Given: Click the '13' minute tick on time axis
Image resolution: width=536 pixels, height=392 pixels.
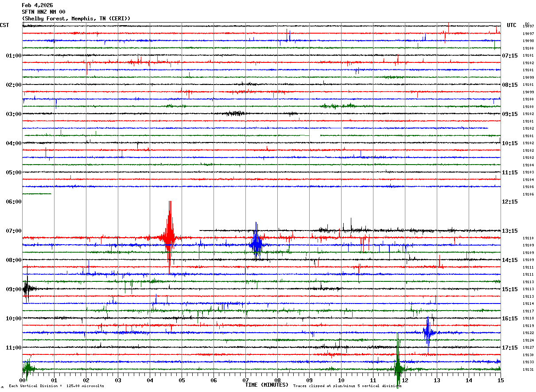Looking at the screenshot, I should point(437,380).
